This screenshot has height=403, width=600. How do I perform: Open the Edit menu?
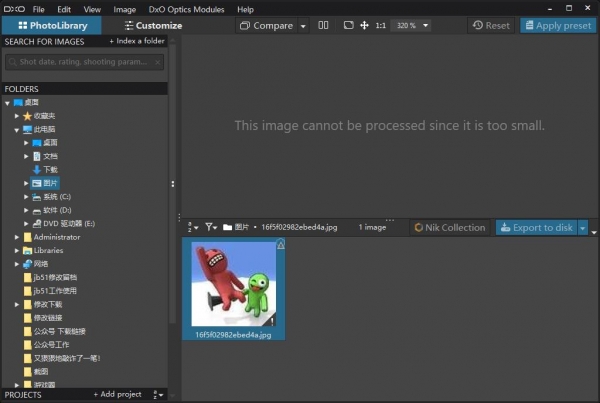[x=64, y=9]
